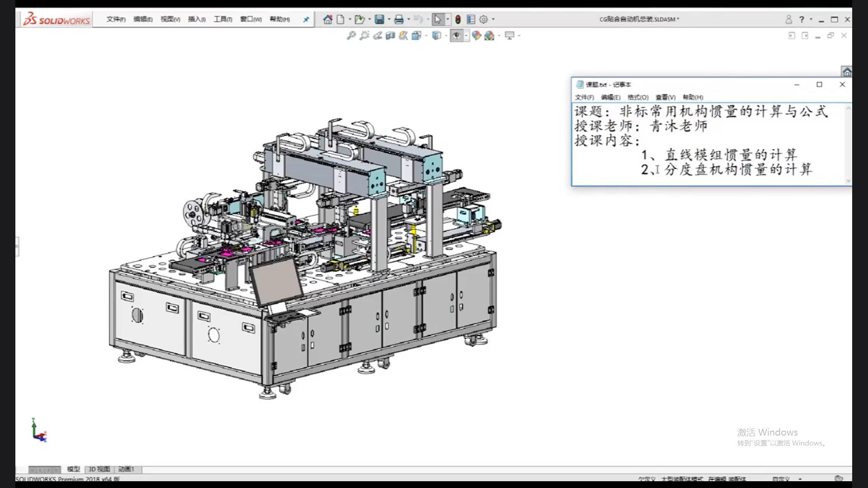Open Notepad 编辑(E) menu
868x488 pixels.
tap(611, 97)
